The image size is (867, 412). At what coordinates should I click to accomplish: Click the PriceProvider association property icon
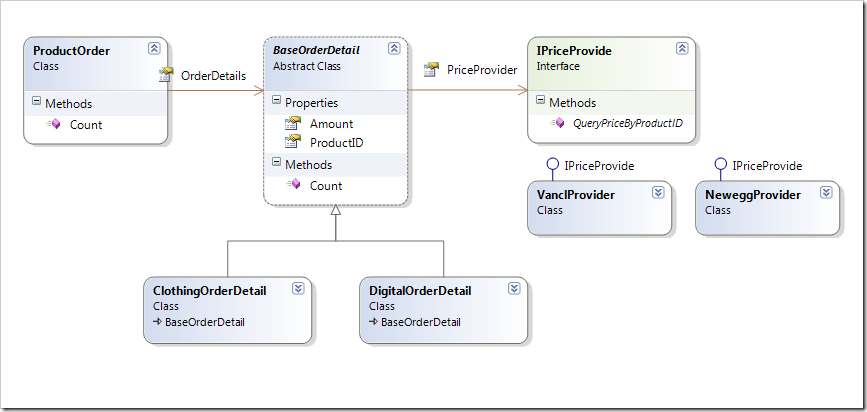click(431, 69)
